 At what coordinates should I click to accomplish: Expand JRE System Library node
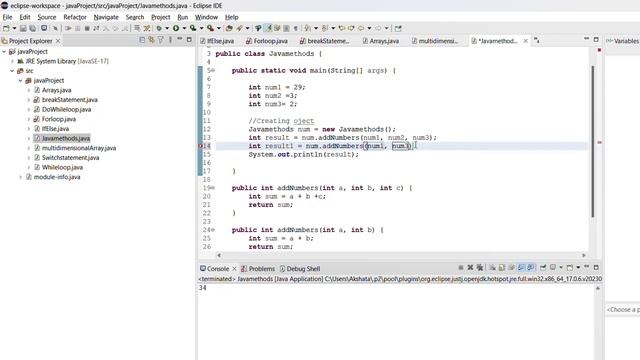click(12, 61)
